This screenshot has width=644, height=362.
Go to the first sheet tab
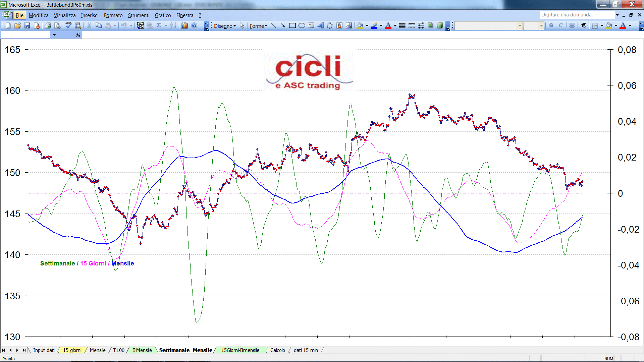click(3, 350)
